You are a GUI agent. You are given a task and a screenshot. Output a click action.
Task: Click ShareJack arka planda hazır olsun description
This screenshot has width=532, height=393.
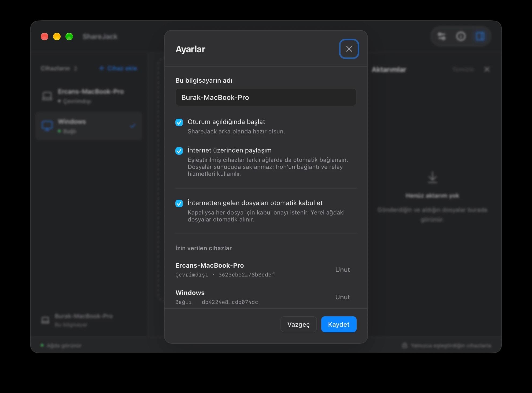(236, 131)
